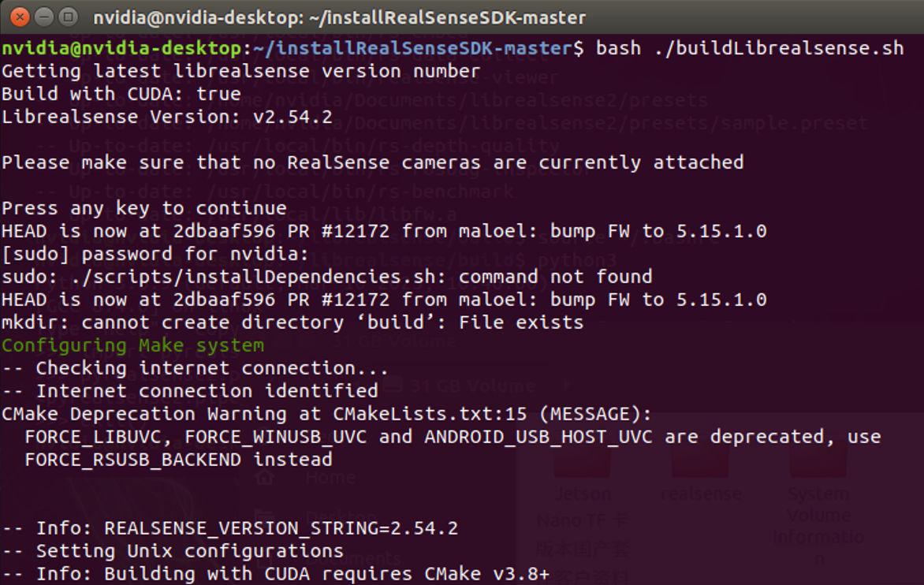Image resolution: width=924 pixels, height=585 pixels.
Task: Maximize the terminal window
Action: [69, 16]
